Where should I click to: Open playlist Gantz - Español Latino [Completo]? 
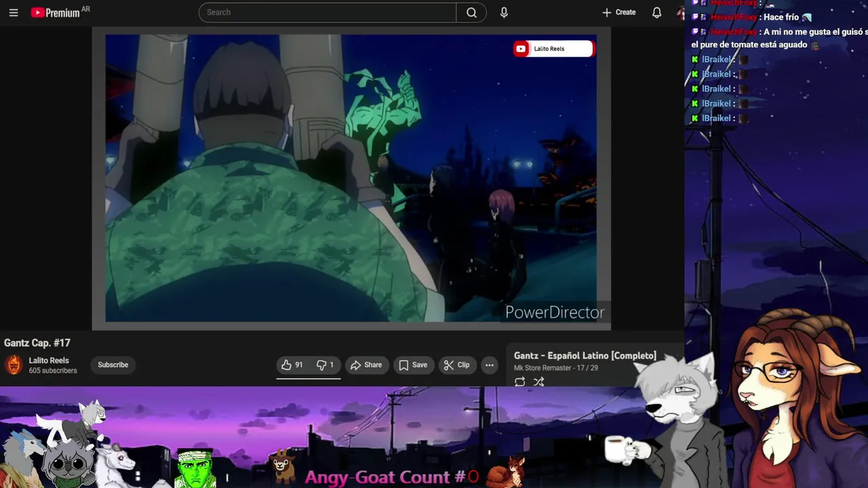click(x=585, y=356)
